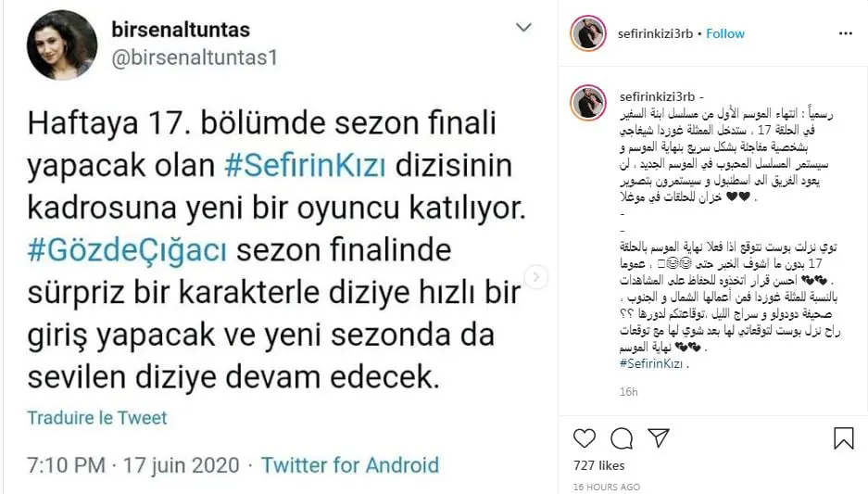Click birsenaltuntas profile photo
The width and height of the screenshot is (868, 494).
point(62,44)
